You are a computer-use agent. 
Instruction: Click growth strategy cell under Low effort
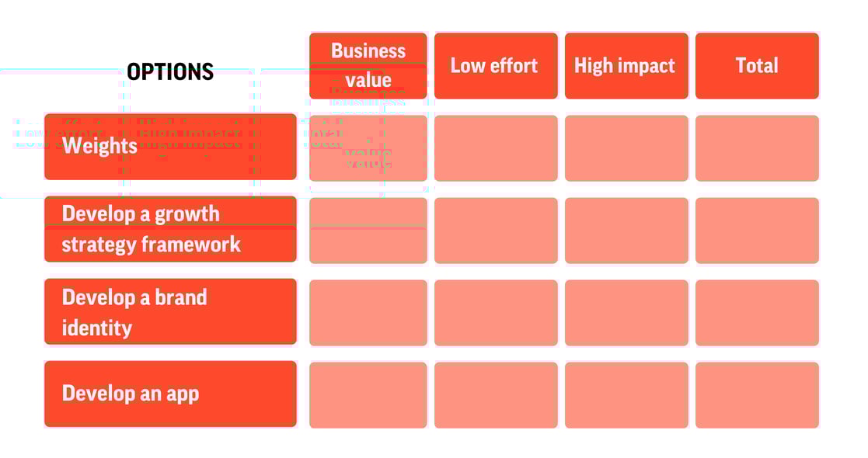496,231
